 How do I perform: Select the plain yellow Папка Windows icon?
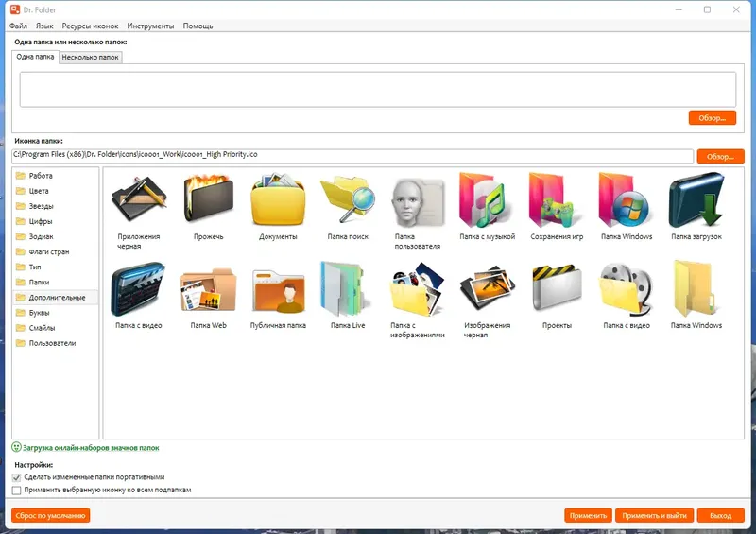(x=696, y=288)
